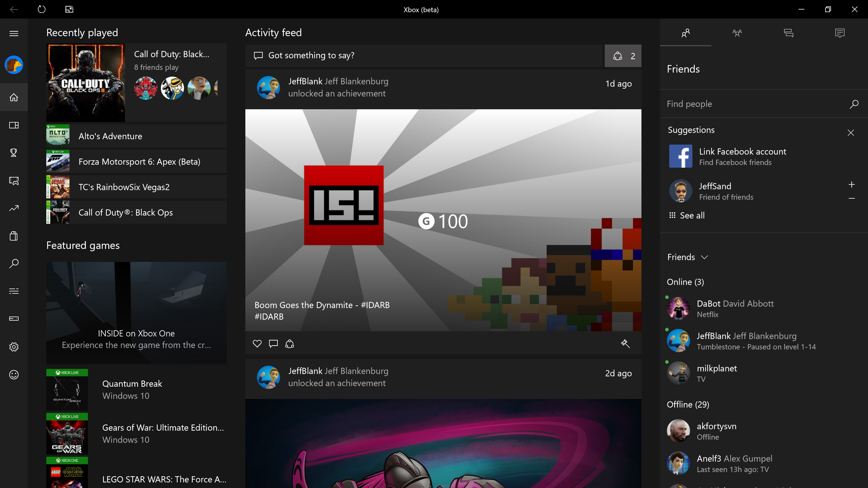Click the 8 friends play text
Screen dimensions: 868x488
[156, 67]
